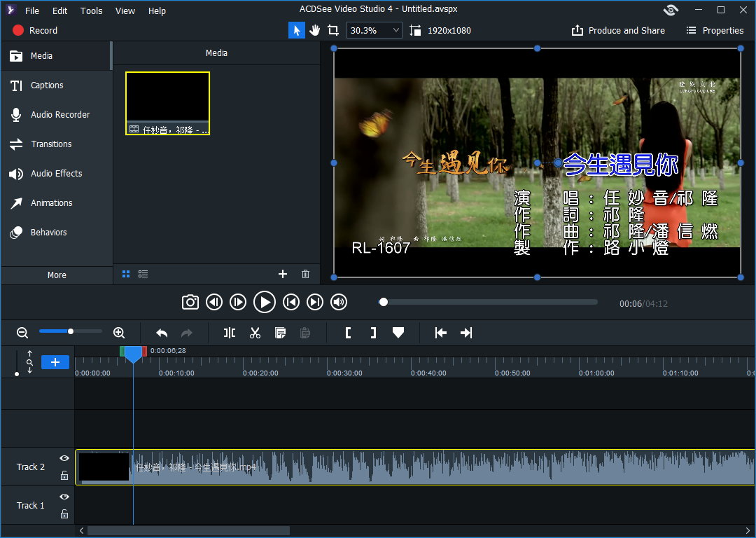The image size is (756, 538).
Task: Select the video clip thumbnail in Media bin
Action: pyautogui.click(x=167, y=103)
